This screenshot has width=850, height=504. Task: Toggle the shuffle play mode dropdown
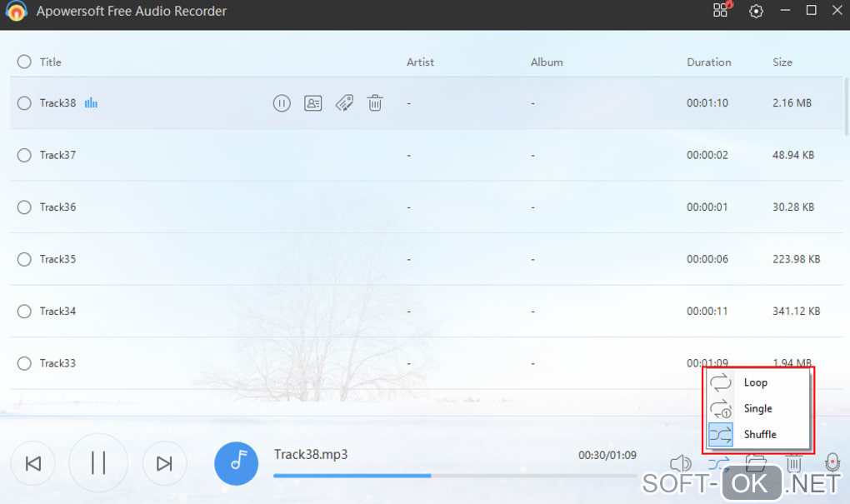[x=719, y=464]
